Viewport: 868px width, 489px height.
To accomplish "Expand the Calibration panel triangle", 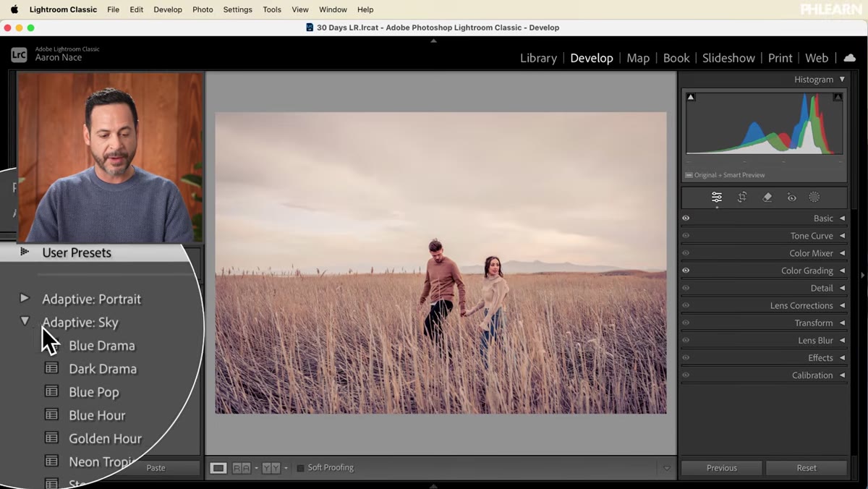I will pos(842,375).
